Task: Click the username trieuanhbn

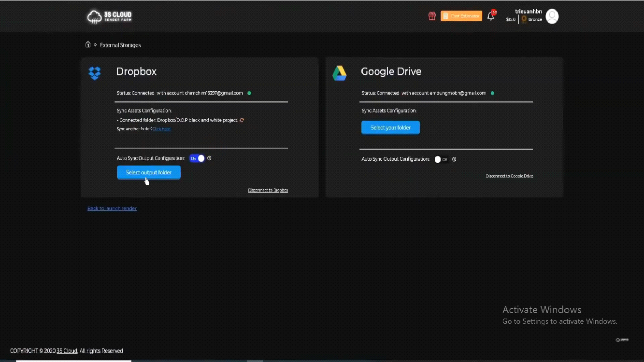Action: point(529,11)
